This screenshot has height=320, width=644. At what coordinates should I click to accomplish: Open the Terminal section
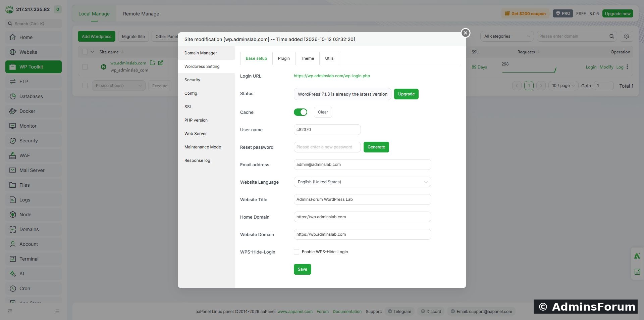point(34,259)
